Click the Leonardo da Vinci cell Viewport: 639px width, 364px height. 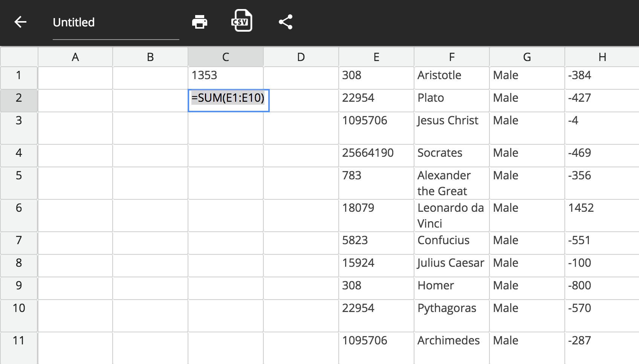tap(451, 215)
